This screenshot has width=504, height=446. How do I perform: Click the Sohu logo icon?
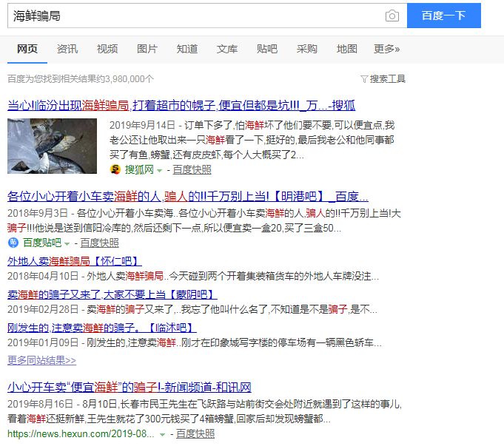click(x=115, y=169)
